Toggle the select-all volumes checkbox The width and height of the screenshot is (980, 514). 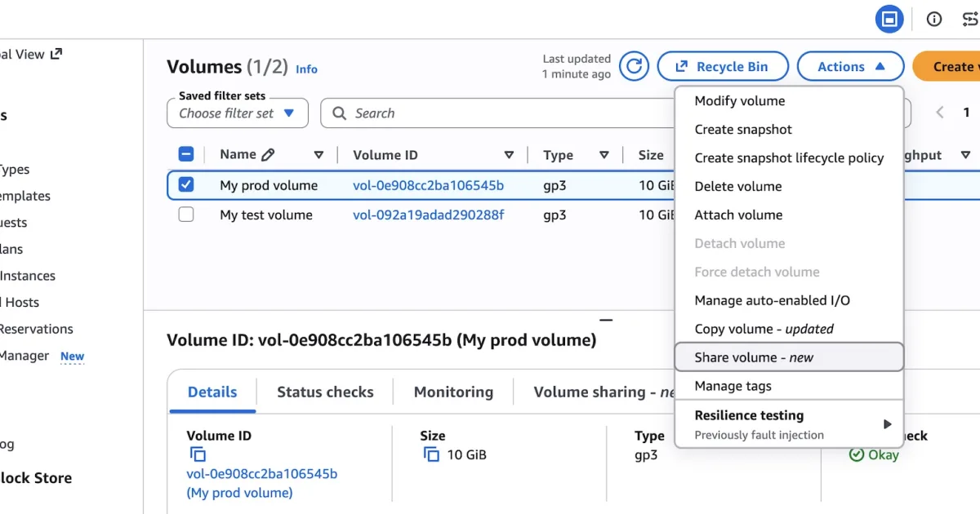(x=186, y=154)
